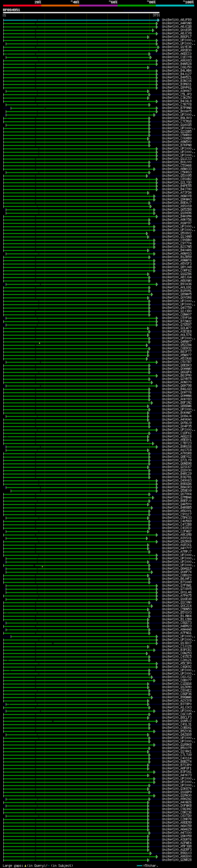The height and width of the screenshot is (868, 197).
Task: Open the UniRef100_A9UU00 entry
Action: point(176,856)
